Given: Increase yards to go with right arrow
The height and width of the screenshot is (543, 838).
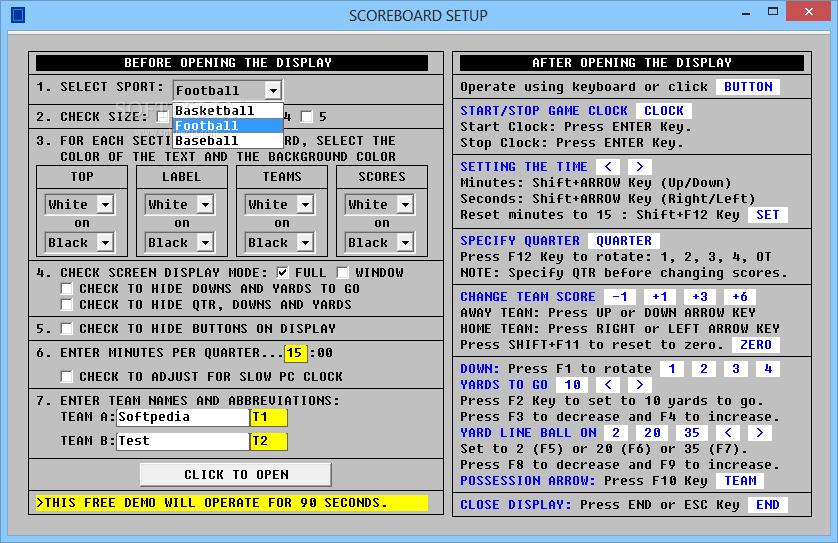Looking at the screenshot, I should pyautogui.click(x=640, y=385).
